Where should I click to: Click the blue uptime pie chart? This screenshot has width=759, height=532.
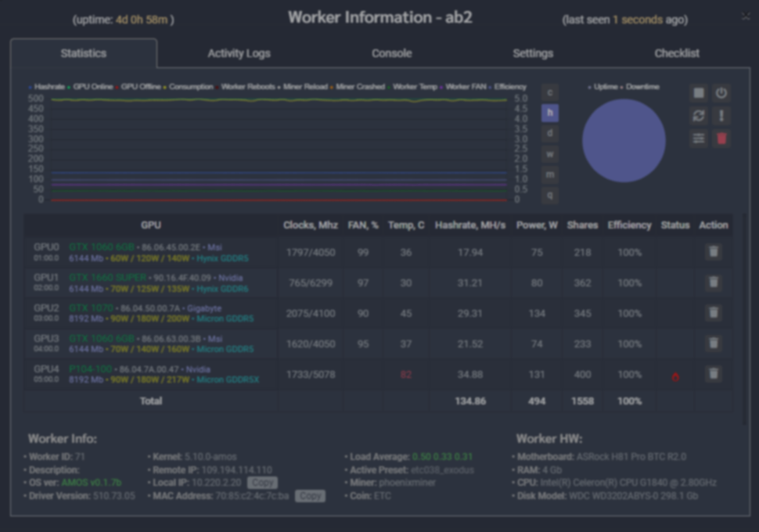point(624,141)
